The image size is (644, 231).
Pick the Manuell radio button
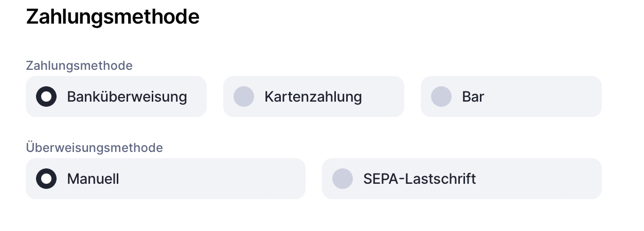tap(46, 179)
